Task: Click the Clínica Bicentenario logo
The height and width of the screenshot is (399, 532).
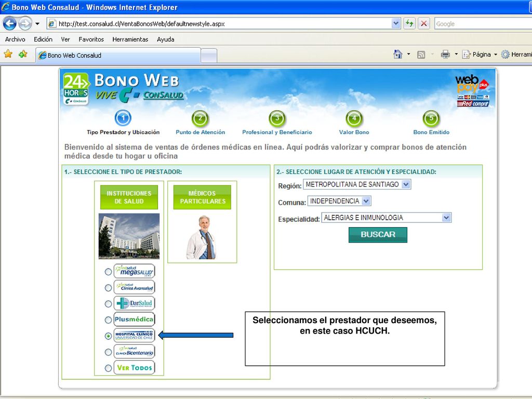Action: [x=135, y=352]
